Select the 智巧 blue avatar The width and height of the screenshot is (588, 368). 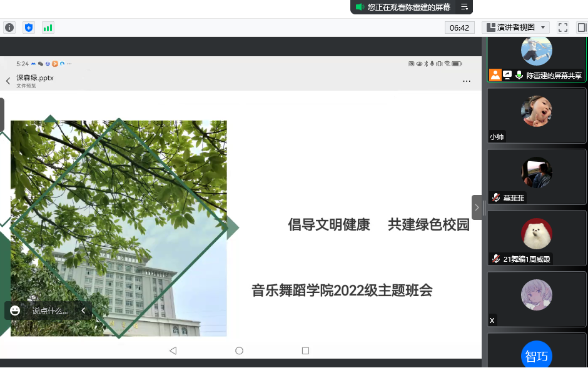click(537, 354)
